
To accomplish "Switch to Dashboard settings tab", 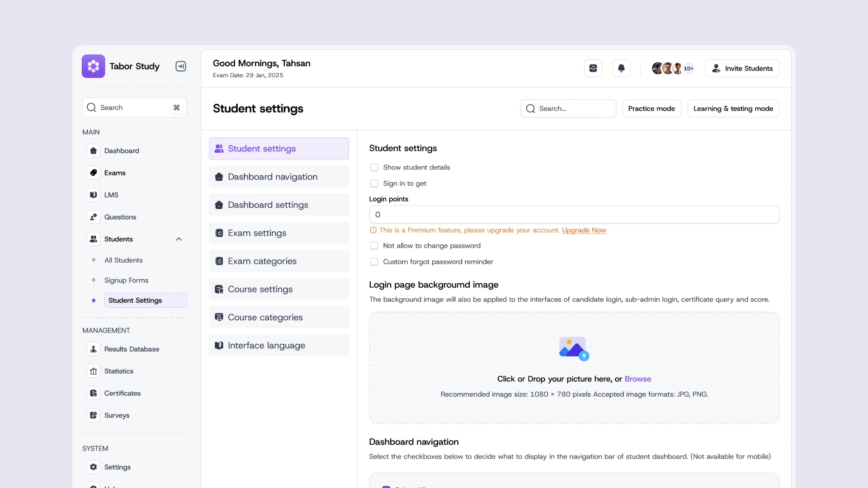I will pyautogui.click(x=279, y=205).
